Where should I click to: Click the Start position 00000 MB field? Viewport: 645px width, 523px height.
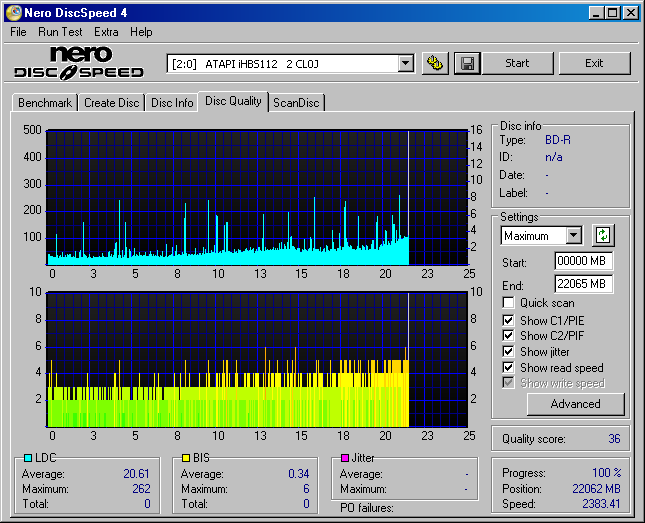click(x=583, y=261)
